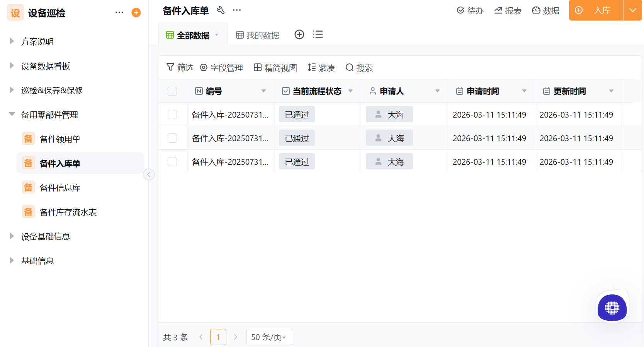Open 筛选 filter tool

[180, 68]
